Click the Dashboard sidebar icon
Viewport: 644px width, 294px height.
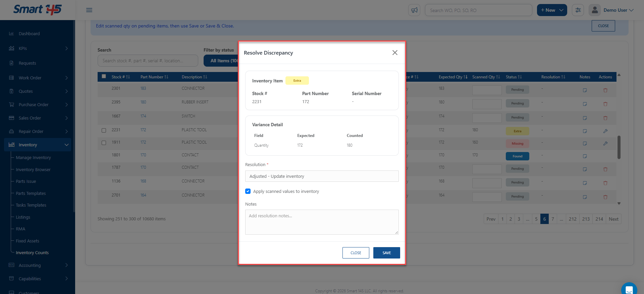pyautogui.click(x=11, y=33)
